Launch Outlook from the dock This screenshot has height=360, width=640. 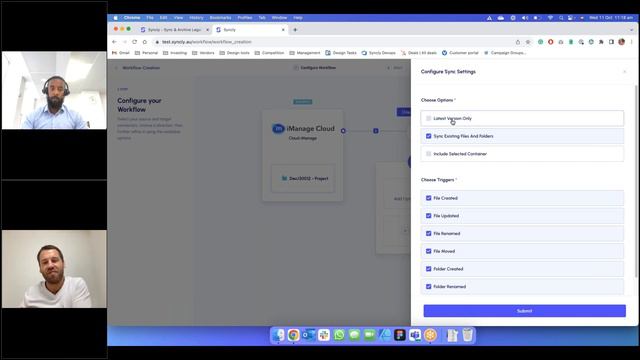click(x=309, y=335)
